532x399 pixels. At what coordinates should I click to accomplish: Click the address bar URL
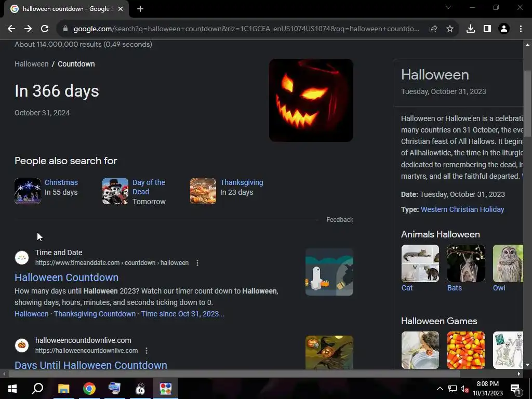point(246,29)
